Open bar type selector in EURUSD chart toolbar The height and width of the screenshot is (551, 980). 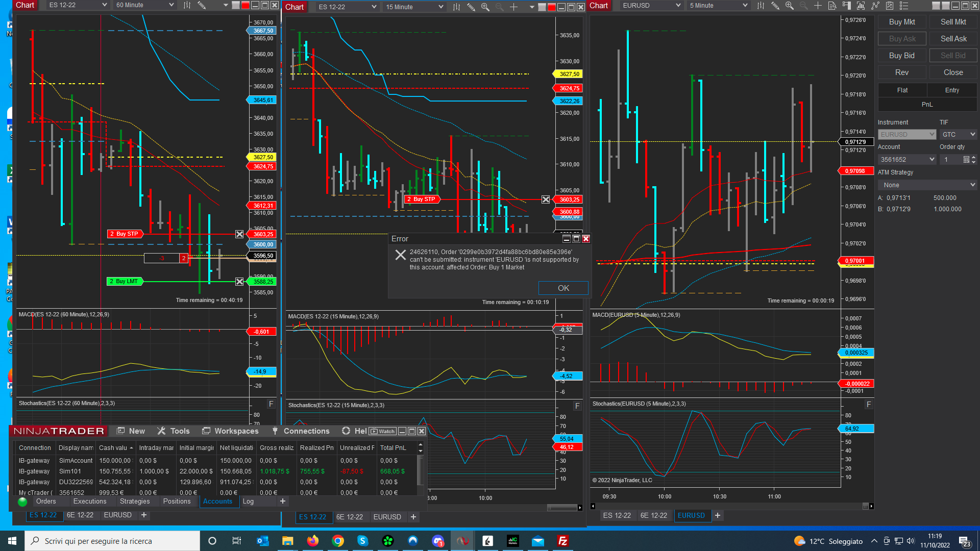[761, 6]
